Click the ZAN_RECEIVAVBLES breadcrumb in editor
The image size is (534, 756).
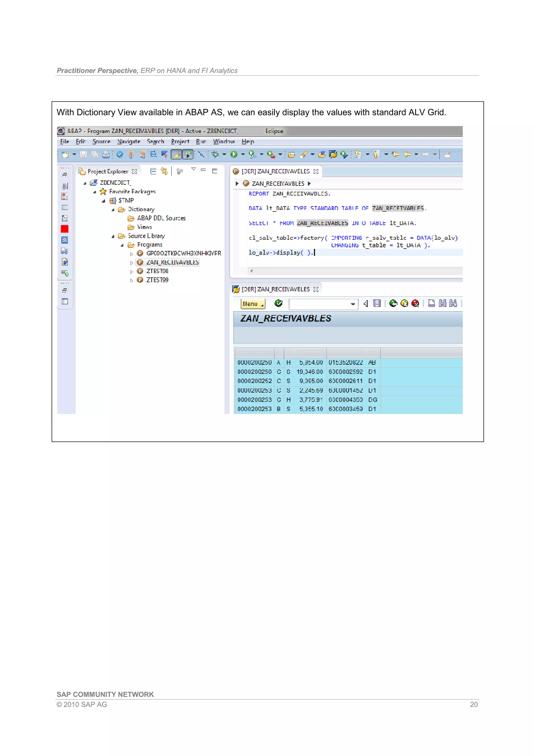point(278,184)
